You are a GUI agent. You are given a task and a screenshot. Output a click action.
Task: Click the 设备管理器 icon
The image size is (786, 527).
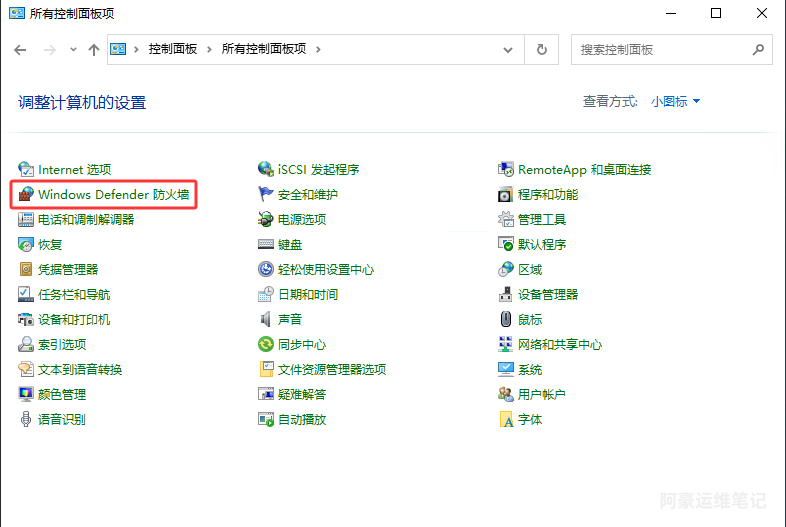tap(506, 294)
